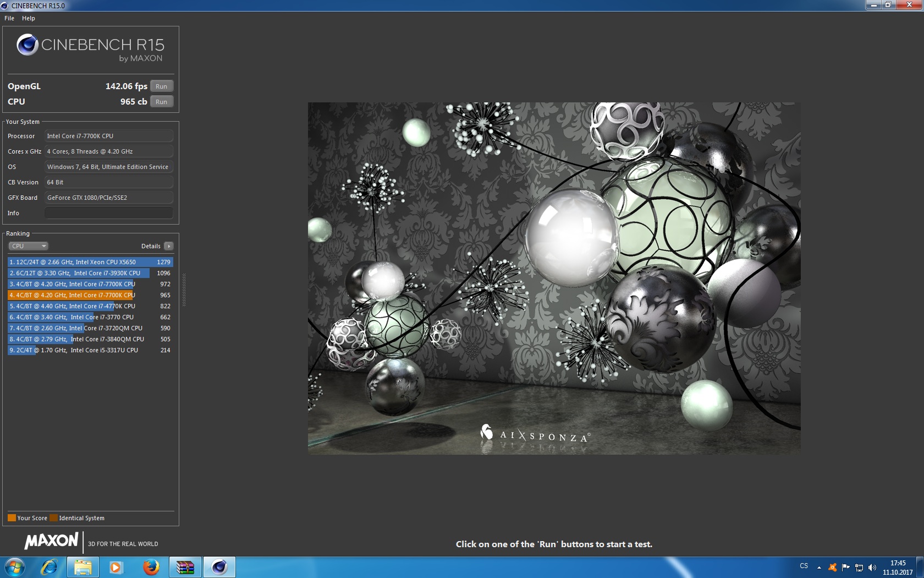Launch Firefox from the taskbar
Viewport: 924px width, 578px height.
(x=151, y=567)
